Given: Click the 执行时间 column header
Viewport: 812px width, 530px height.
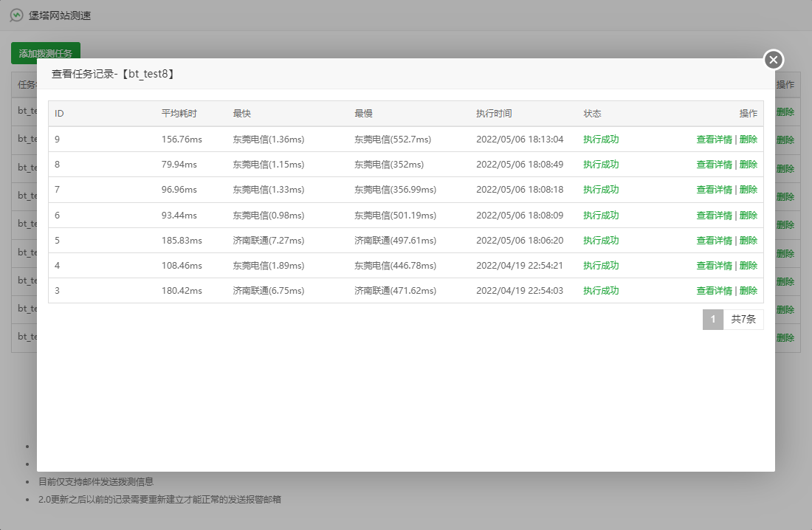Looking at the screenshot, I should 494,114.
